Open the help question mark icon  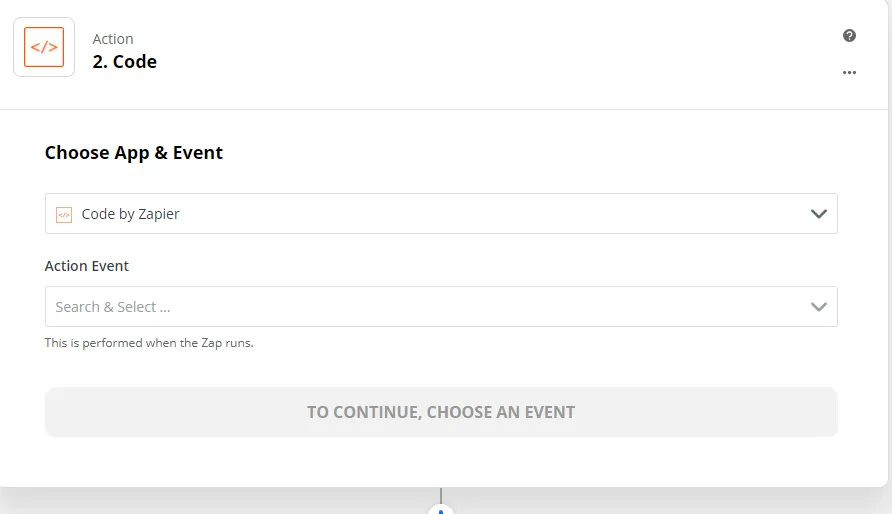[x=849, y=36]
